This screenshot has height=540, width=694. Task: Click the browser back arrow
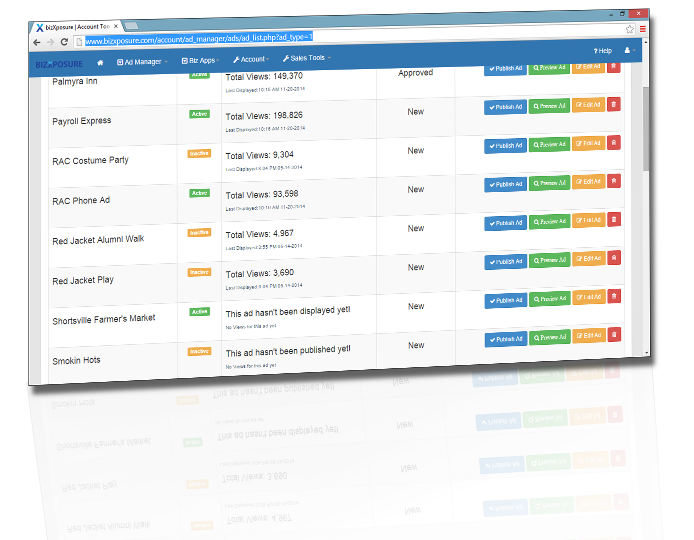pos(37,42)
